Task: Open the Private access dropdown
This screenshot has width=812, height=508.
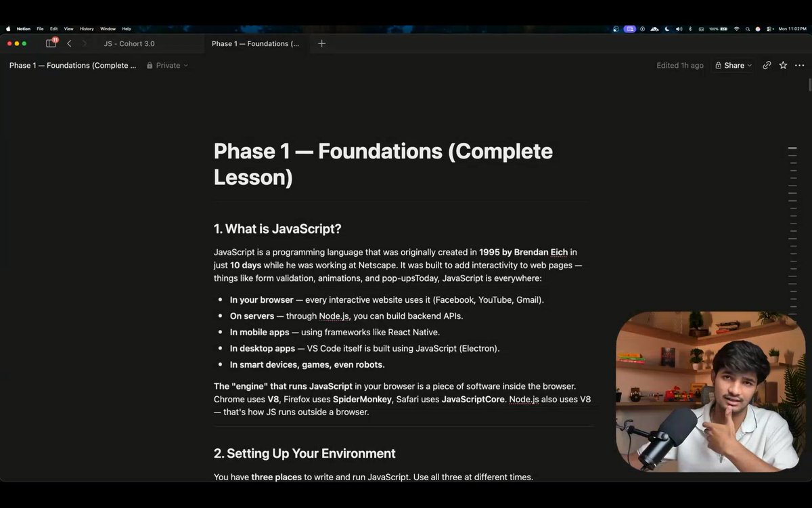Action: (x=167, y=66)
